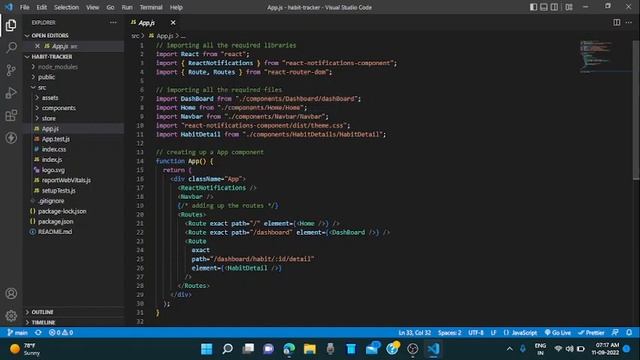The width and height of the screenshot is (640, 360).
Task: Open the Source Control view
Action: [11, 70]
